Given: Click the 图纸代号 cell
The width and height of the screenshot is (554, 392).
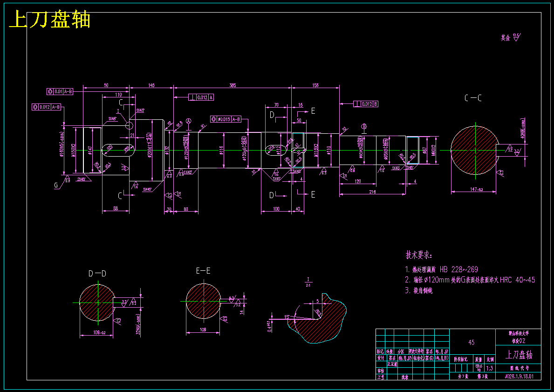Looking at the screenshot, I should (518, 368).
